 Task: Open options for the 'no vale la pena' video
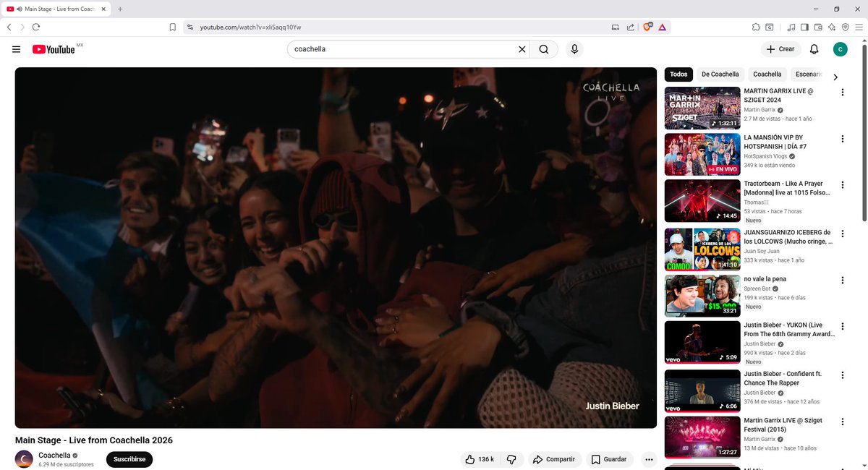point(842,281)
